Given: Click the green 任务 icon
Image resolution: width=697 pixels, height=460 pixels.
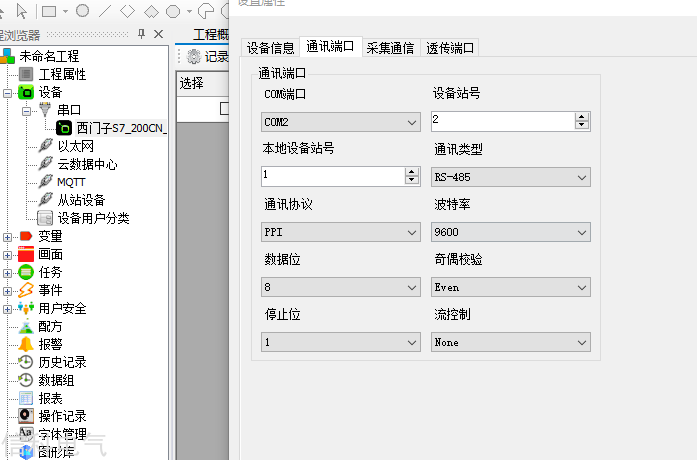Looking at the screenshot, I should 26,272.
